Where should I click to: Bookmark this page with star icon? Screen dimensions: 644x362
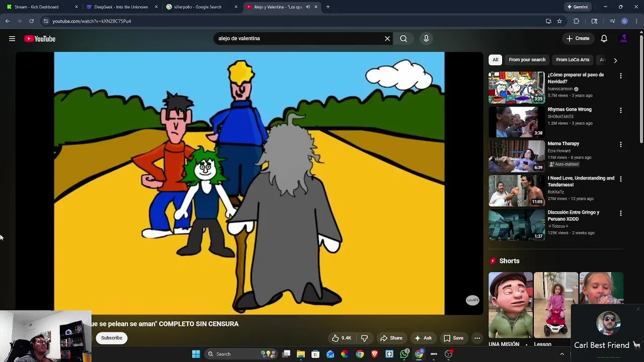click(x=559, y=21)
